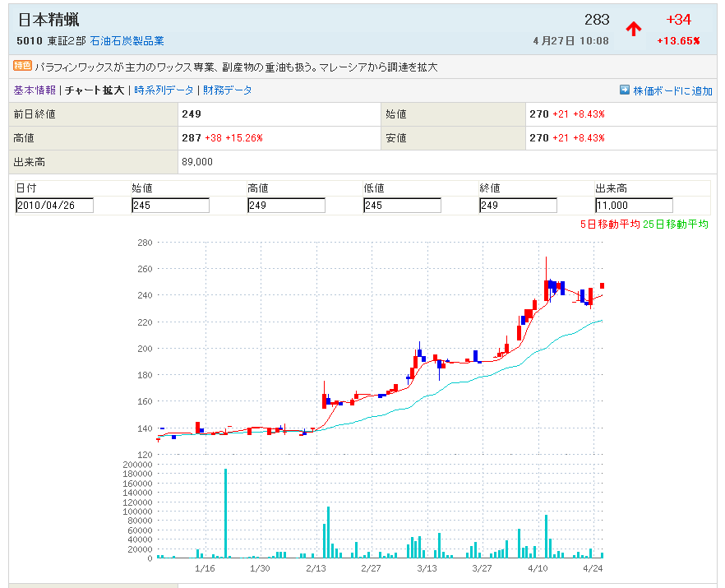Image resolution: width=725 pixels, height=588 pixels.
Task: Click the green 25日移動平均 legend label
Action: coord(676,224)
